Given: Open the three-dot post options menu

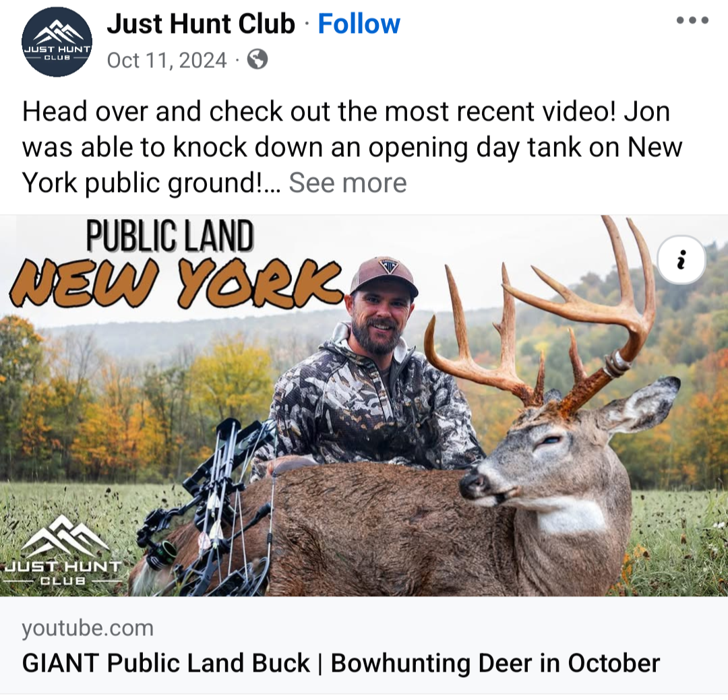Looking at the screenshot, I should 692,20.
